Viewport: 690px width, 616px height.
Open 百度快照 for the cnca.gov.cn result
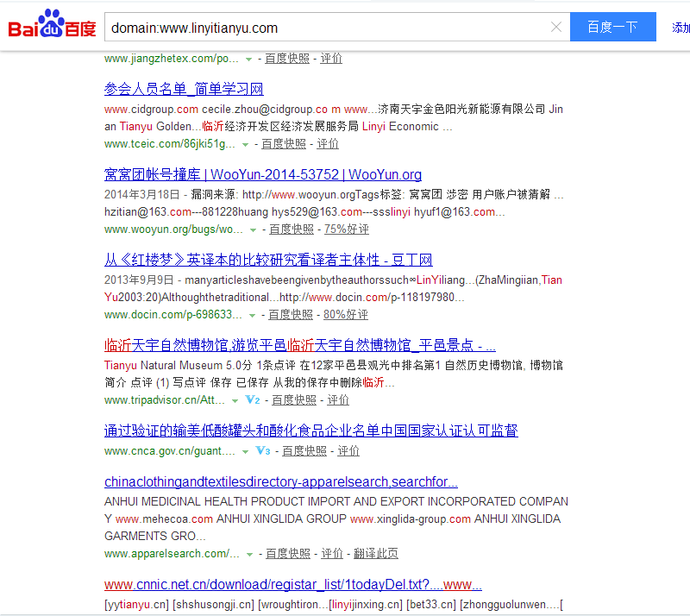(x=304, y=451)
